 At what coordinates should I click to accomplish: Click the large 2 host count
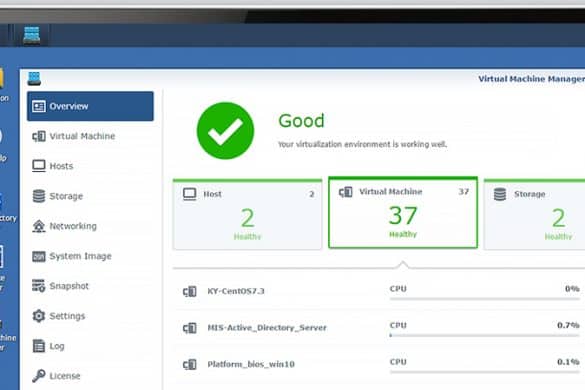(247, 218)
